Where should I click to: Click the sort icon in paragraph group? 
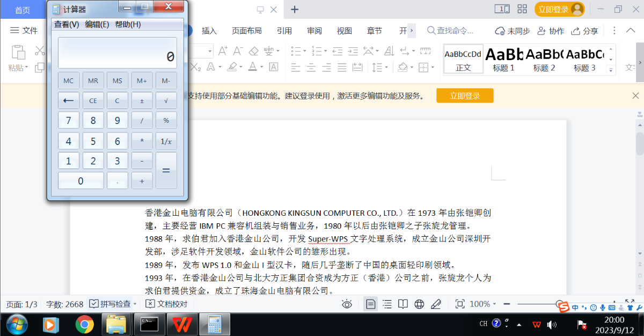(390, 51)
